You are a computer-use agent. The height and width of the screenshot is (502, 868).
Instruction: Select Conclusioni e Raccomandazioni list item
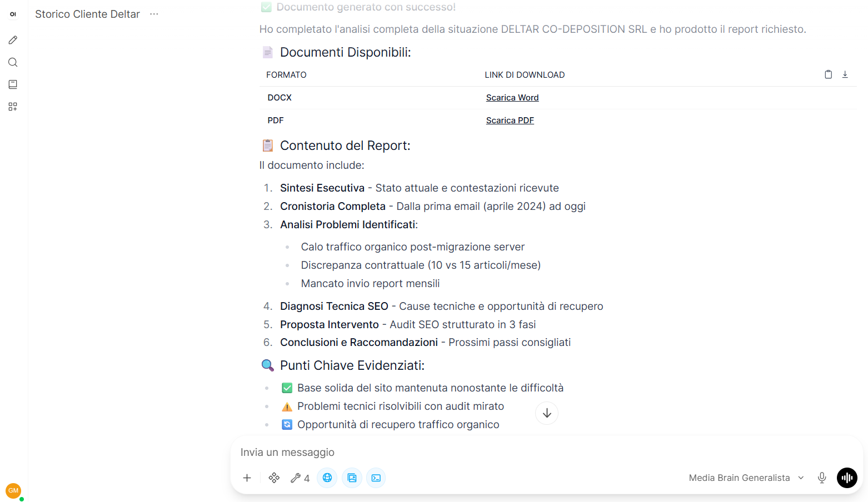click(x=425, y=343)
